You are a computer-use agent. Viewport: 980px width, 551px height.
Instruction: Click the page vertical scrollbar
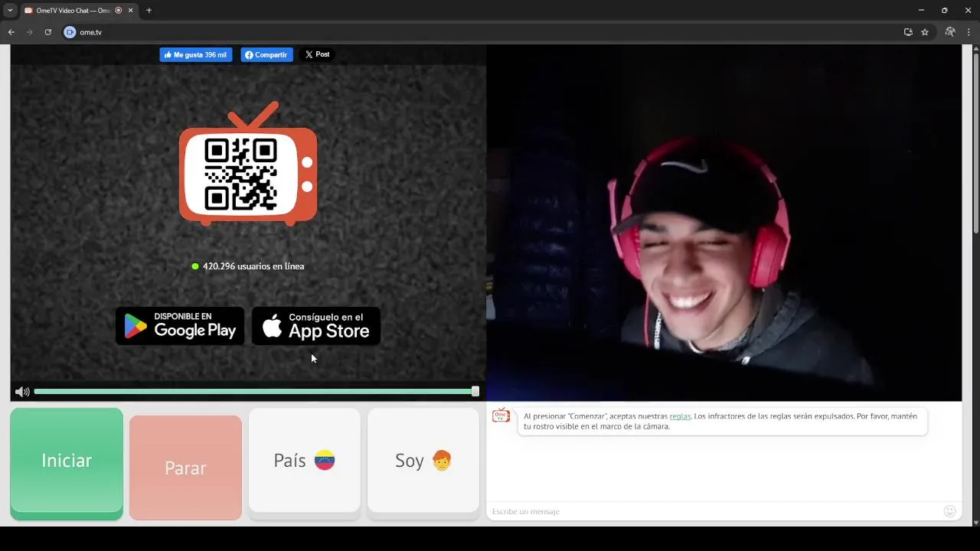pyautogui.click(x=975, y=142)
